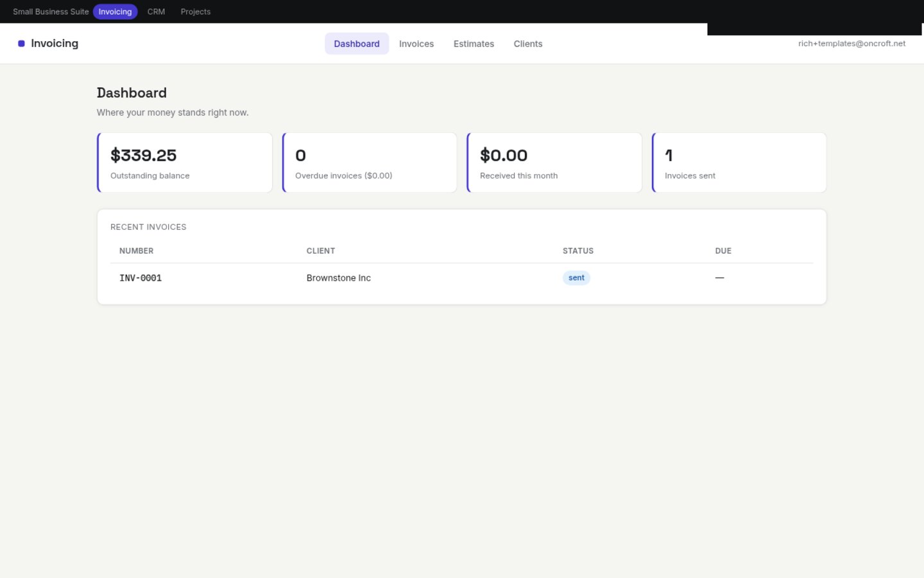The height and width of the screenshot is (578, 924).
Task: Select the Overdue invoices card
Action: pyautogui.click(x=370, y=162)
